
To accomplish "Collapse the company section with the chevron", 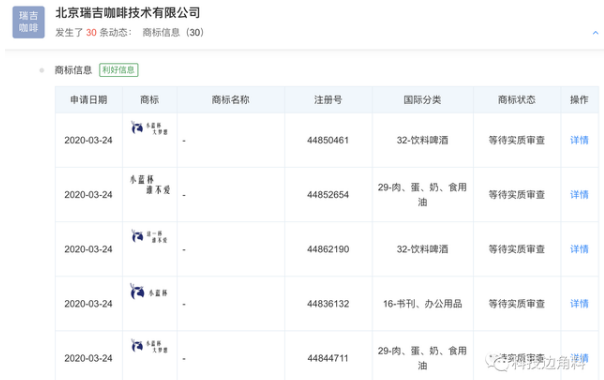I will point(595,33).
